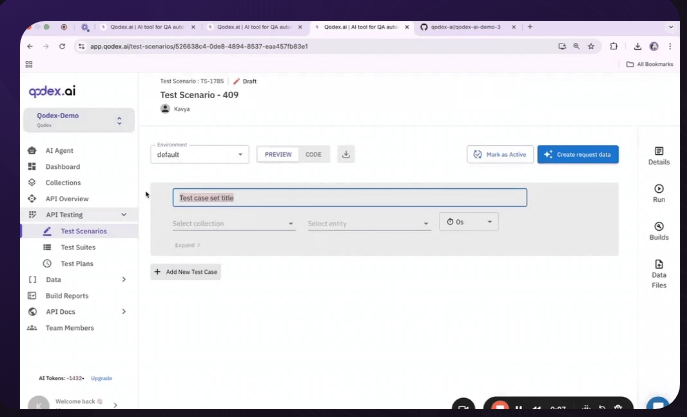The image size is (687, 417).
Task: Click the download icon next to CODE
Action: click(346, 154)
